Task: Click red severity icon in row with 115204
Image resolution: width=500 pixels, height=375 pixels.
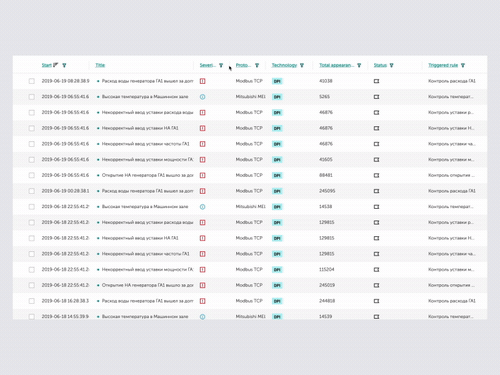Action: [x=202, y=269]
